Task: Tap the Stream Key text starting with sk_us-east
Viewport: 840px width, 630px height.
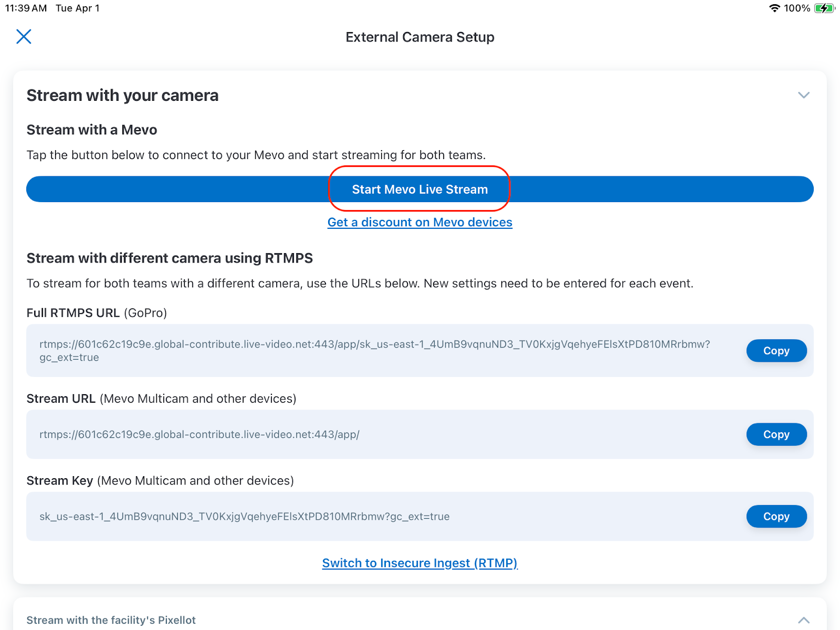Action: click(244, 517)
